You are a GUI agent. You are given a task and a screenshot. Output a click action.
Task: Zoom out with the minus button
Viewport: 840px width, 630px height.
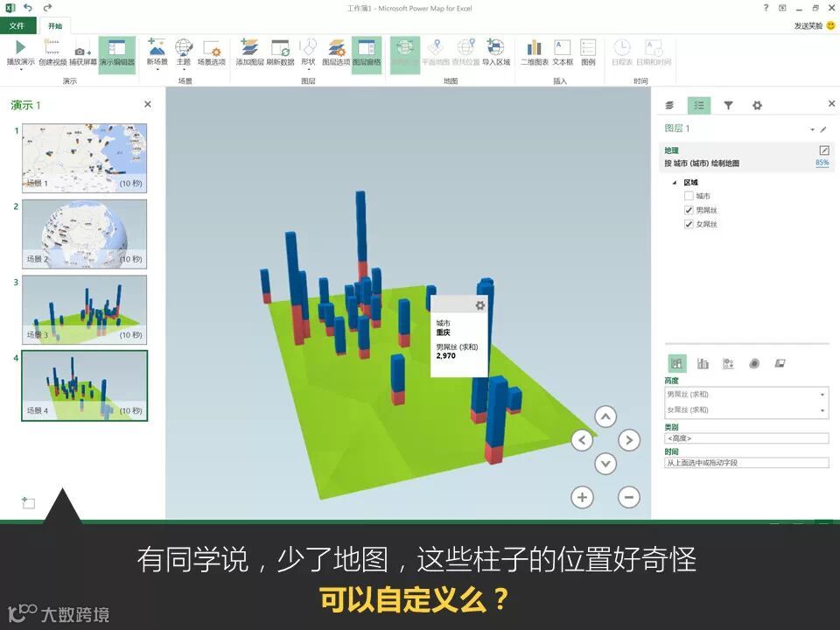629,497
